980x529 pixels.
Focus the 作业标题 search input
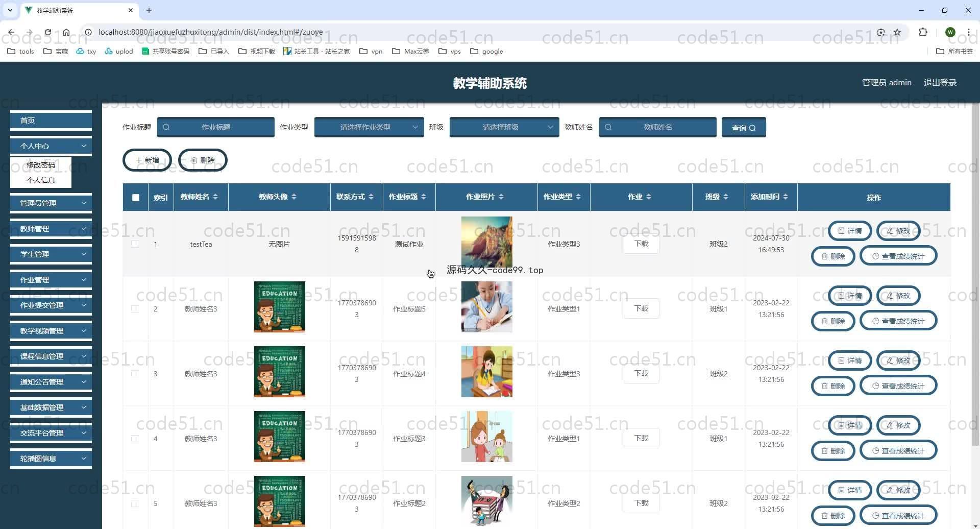[216, 127]
